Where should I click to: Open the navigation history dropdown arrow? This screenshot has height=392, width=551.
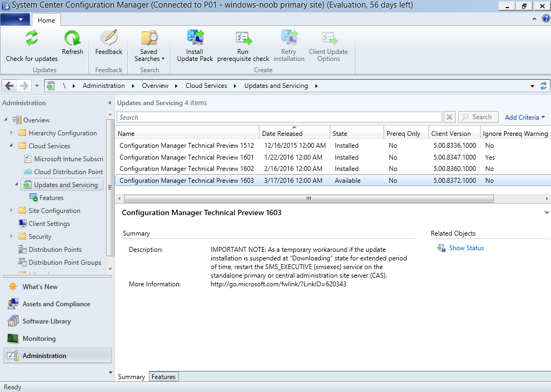37,86
